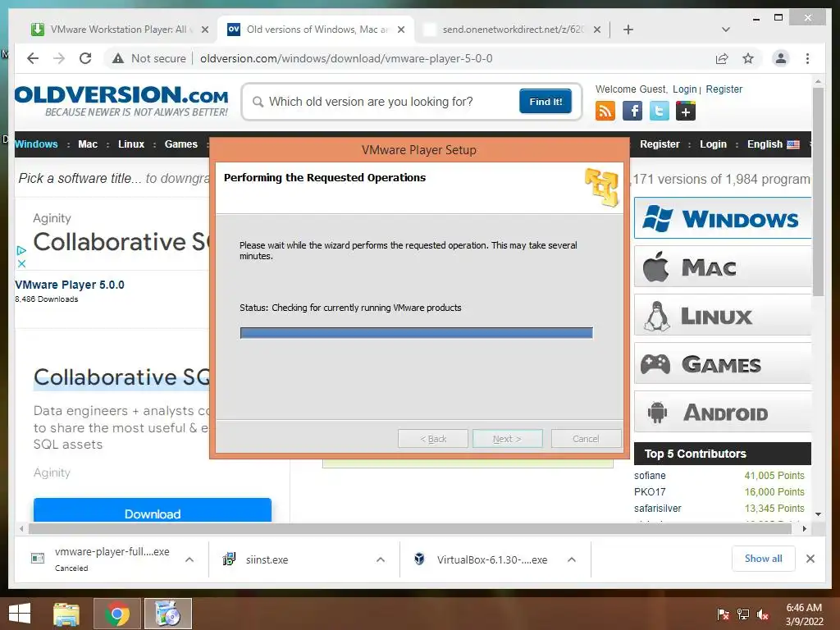Click Back in VMware Player Setup

[433, 439]
